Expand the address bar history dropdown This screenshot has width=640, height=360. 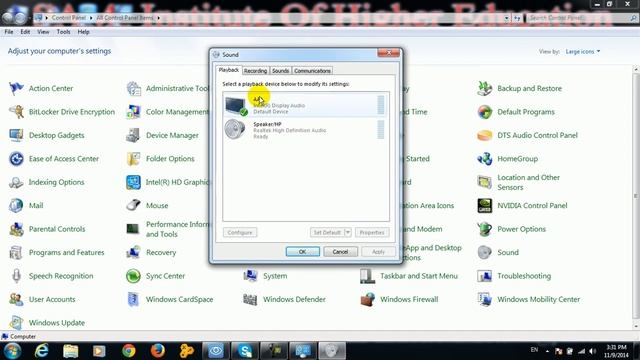[x=507, y=18]
